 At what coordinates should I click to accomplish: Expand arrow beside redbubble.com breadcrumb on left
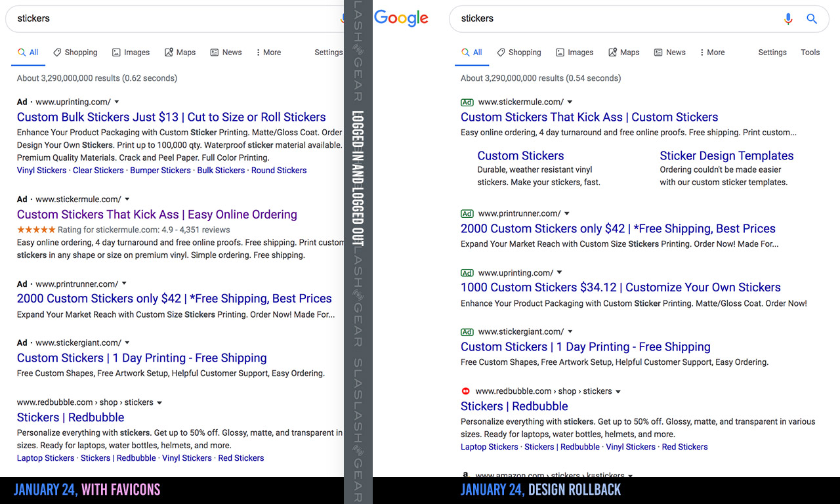pyautogui.click(x=159, y=403)
